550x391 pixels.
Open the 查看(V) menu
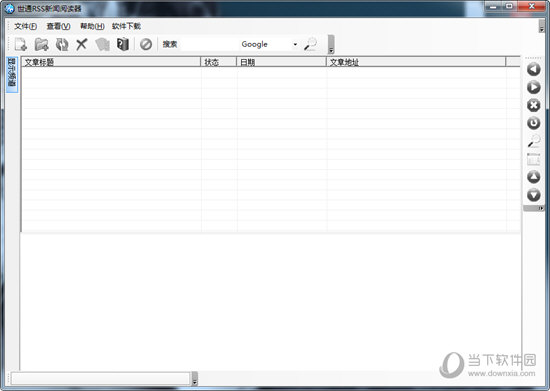[58, 26]
